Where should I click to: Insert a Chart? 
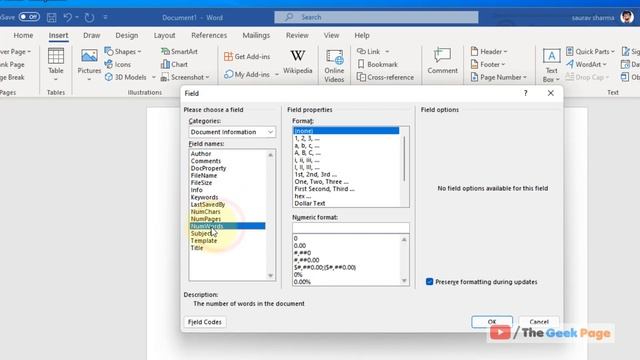174,64
